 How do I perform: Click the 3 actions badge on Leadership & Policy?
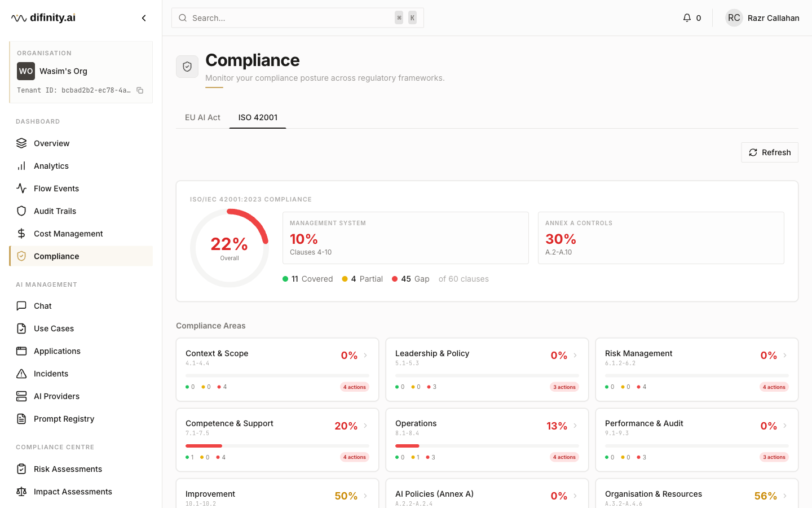(x=564, y=387)
